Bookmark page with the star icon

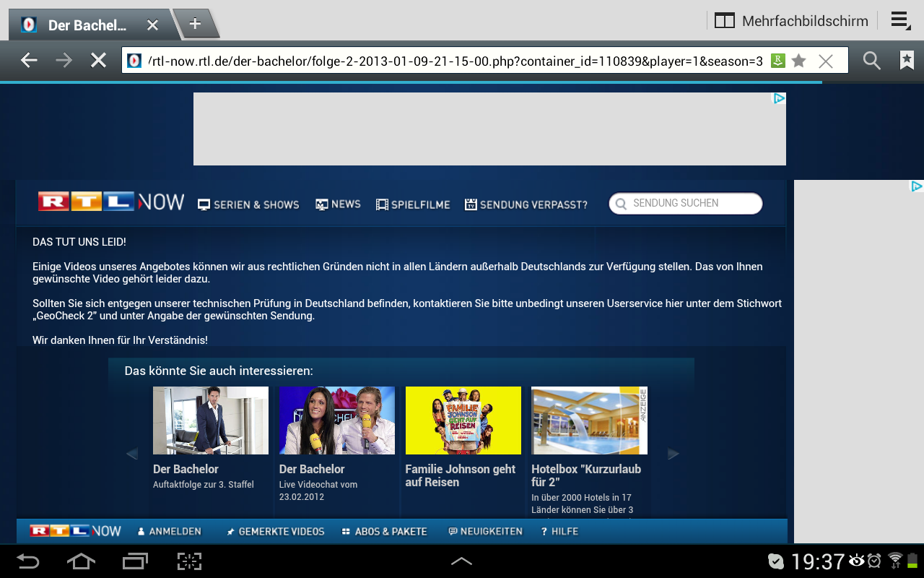click(x=798, y=61)
